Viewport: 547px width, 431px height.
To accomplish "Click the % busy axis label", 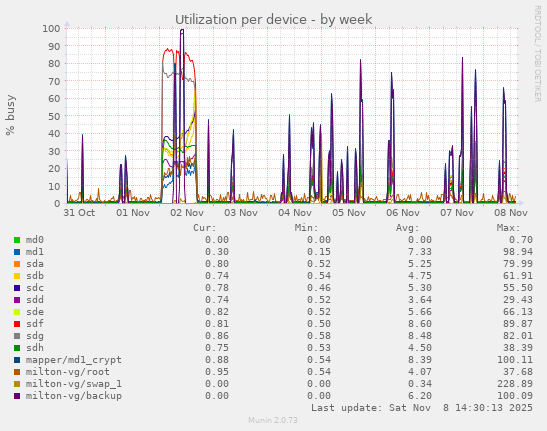I will coord(10,115).
